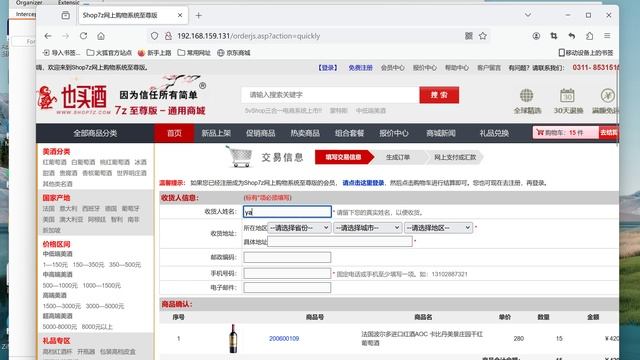
Task: Open the 新手上路 bookmark
Action: pyautogui.click(x=154, y=53)
